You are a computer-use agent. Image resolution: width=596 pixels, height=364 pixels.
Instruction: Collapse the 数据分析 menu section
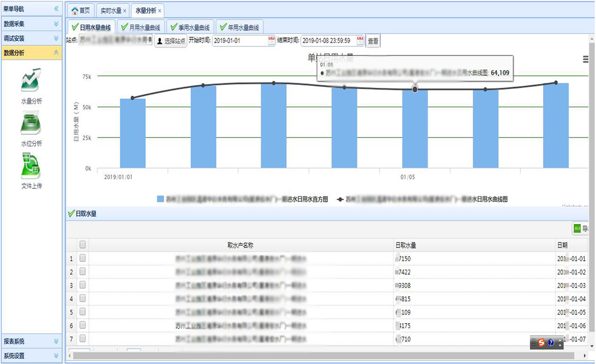pyautogui.click(x=31, y=53)
